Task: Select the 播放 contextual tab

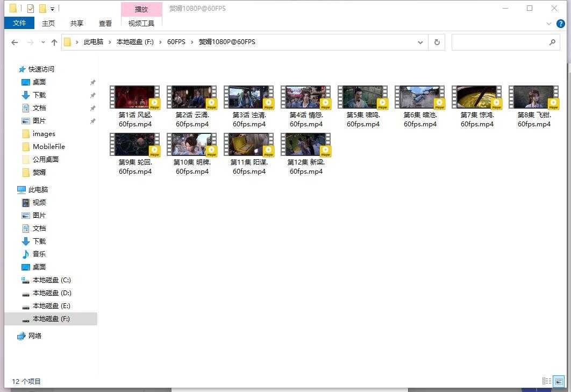Action: click(141, 9)
